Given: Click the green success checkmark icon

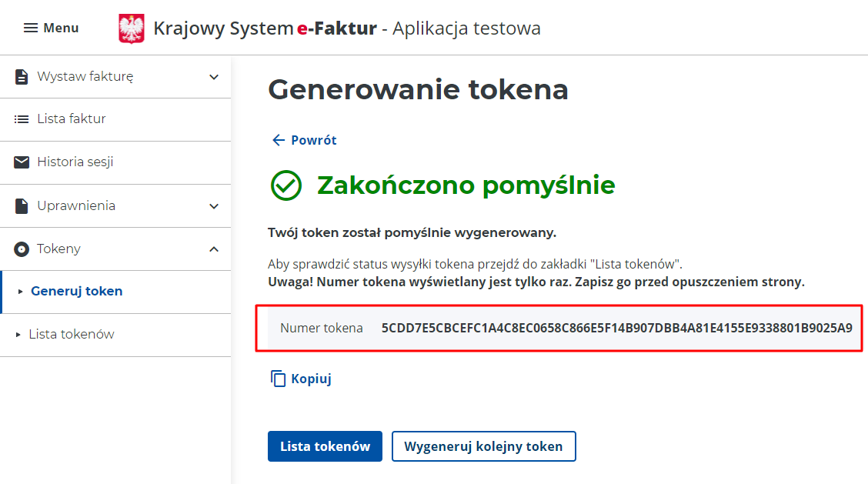Looking at the screenshot, I should 285,185.
